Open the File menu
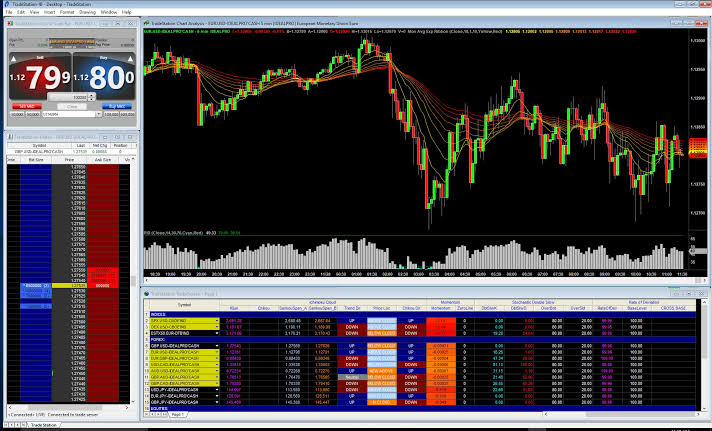The image size is (712, 431). point(9,12)
